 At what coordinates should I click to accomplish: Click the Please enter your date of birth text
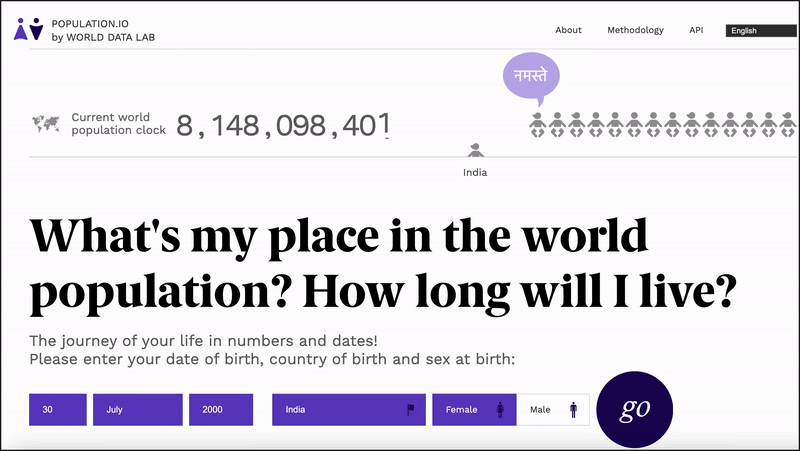(x=272, y=359)
